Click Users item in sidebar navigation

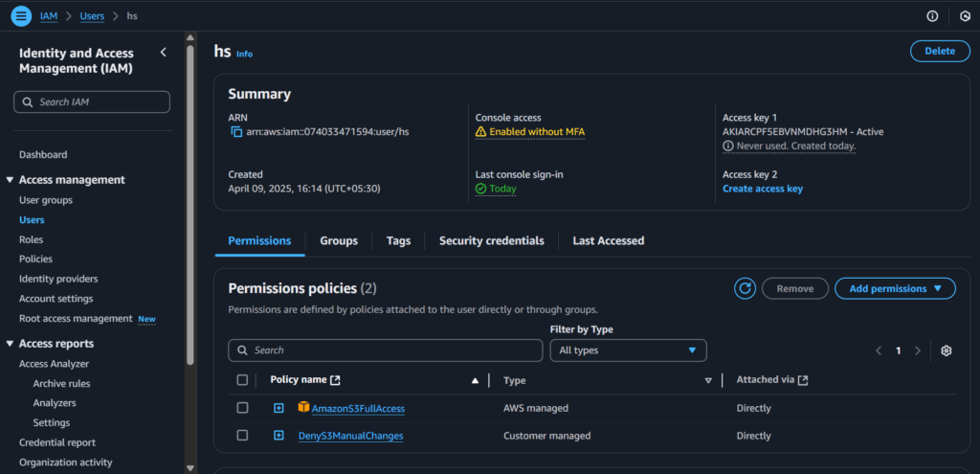point(32,220)
